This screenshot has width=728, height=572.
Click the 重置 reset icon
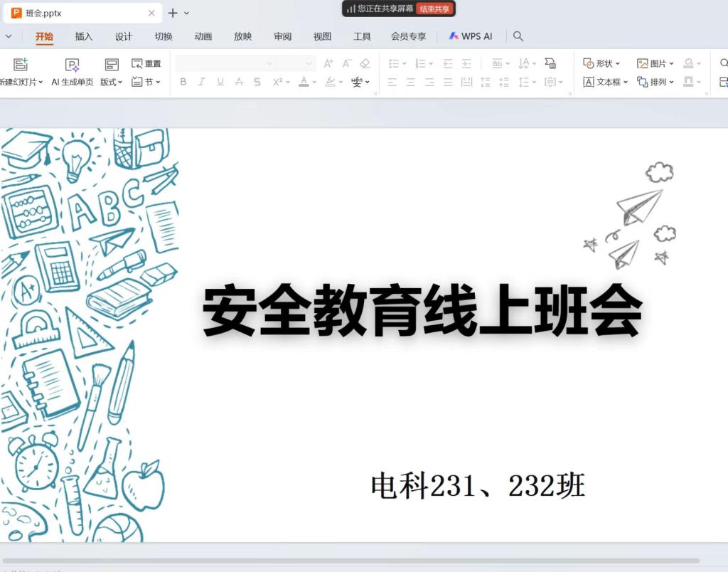click(146, 64)
